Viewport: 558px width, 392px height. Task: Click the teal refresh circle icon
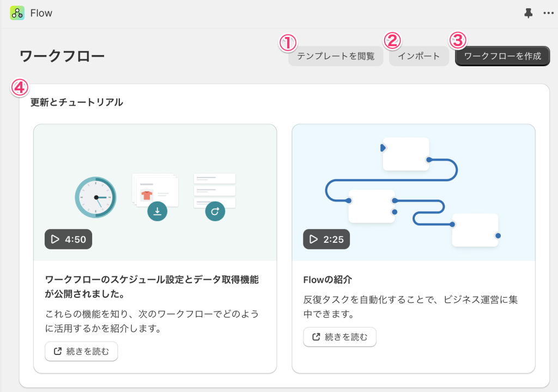(x=215, y=211)
